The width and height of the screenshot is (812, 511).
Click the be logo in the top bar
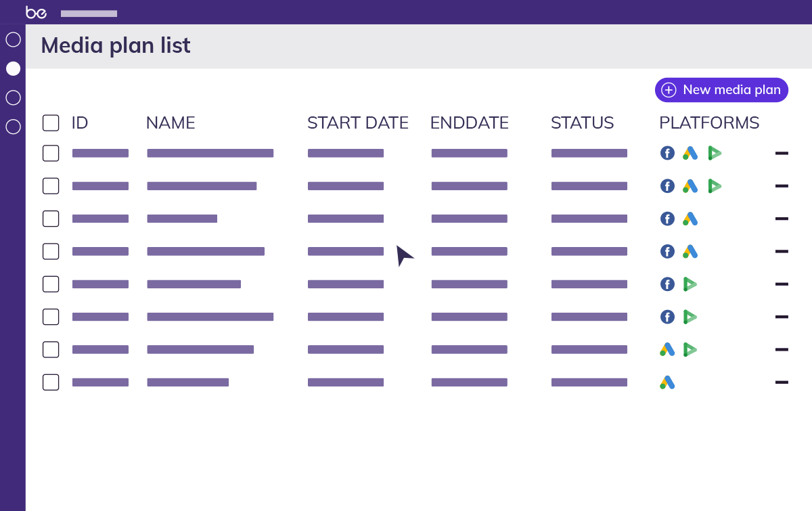[x=36, y=12]
